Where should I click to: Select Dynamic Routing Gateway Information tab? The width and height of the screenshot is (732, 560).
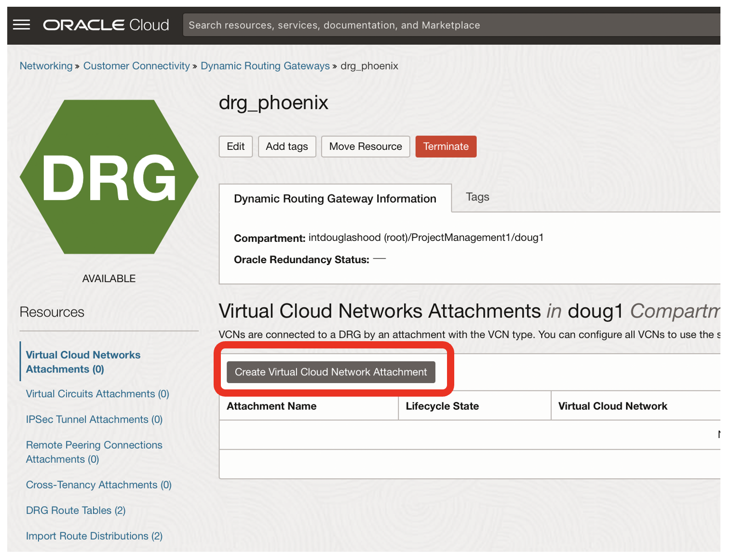click(335, 199)
